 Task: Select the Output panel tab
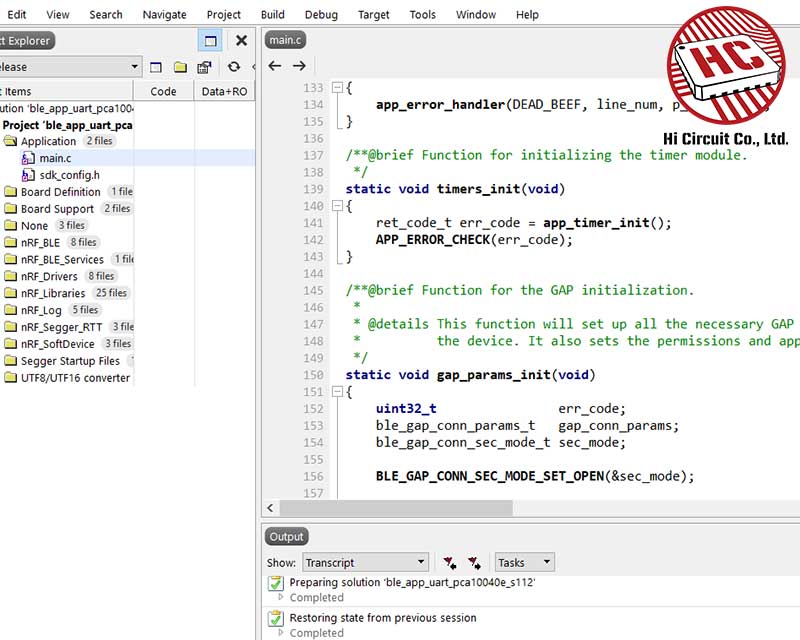(x=286, y=536)
